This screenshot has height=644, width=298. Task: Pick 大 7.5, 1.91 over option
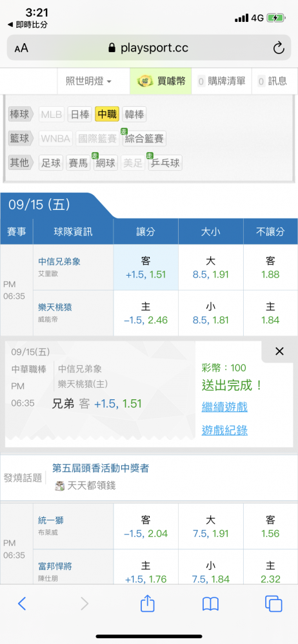pos(211,527)
